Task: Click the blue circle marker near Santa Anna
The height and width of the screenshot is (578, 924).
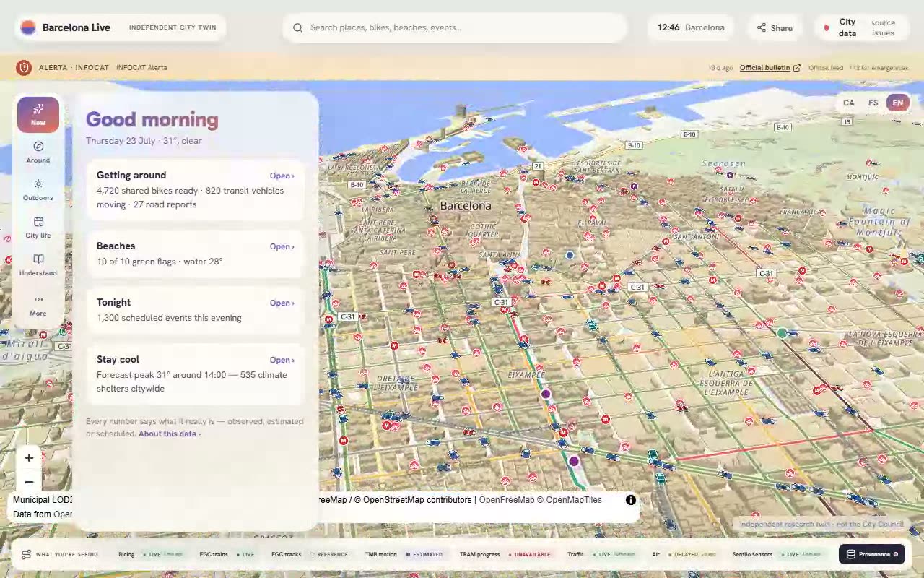Action: coord(570,255)
